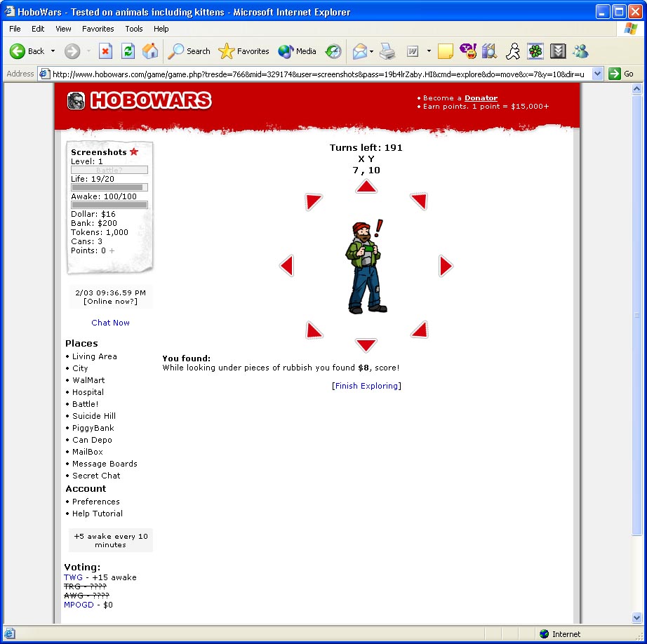Stop page loading with the Stop icon
This screenshot has height=644, width=647.
click(105, 51)
